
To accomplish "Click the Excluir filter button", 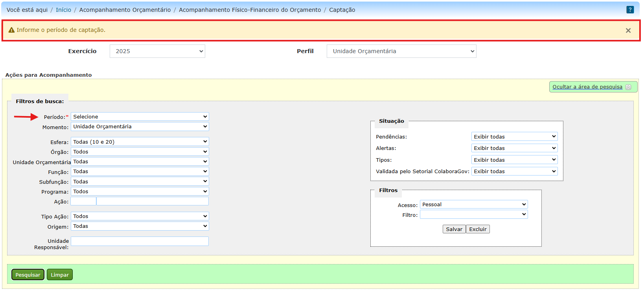I will 478,229.
